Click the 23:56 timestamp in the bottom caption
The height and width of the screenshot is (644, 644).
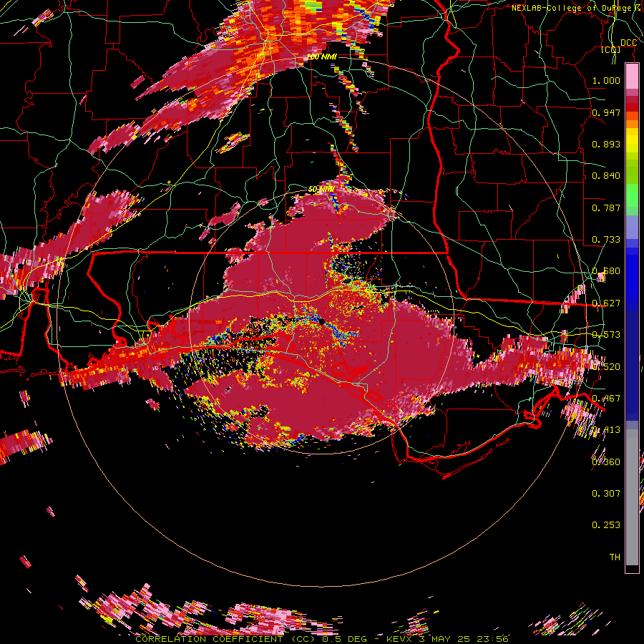[x=492, y=639]
